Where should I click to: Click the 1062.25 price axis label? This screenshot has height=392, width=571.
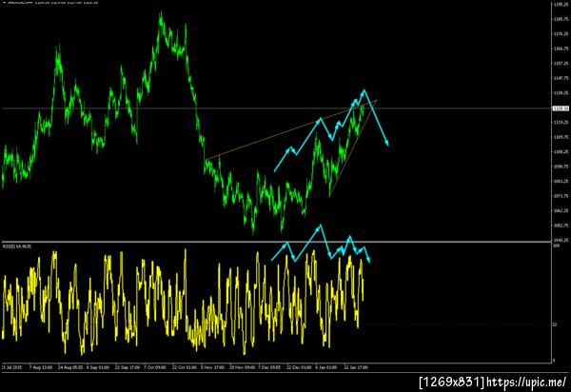pyautogui.click(x=561, y=210)
